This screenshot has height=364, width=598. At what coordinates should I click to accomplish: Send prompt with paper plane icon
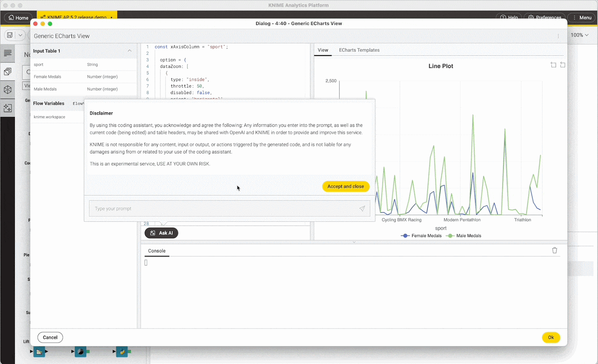pyautogui.click(x=362, y=209)
